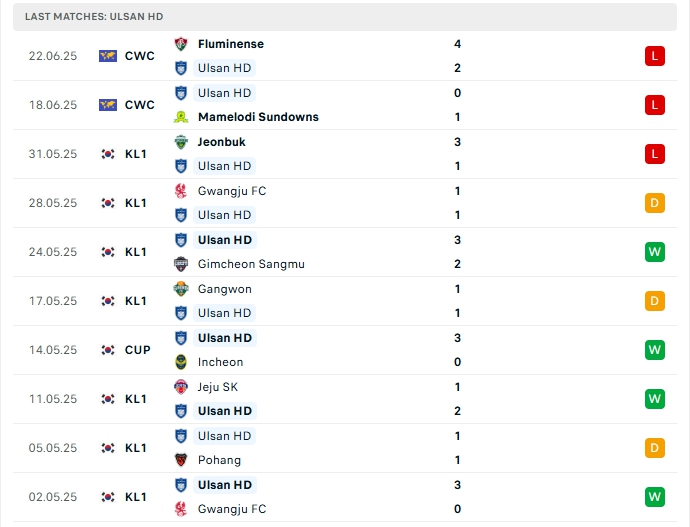The width and height of the screenshot is (690, 527).
Task: Click the South Korea flag beside CUP
Action: tap(108, 350)
